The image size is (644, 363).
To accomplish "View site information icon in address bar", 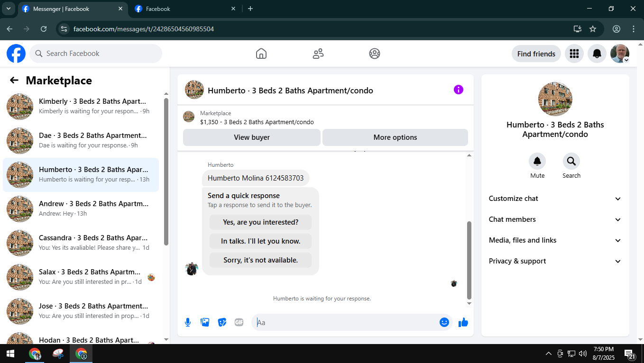I will [64, 29].
